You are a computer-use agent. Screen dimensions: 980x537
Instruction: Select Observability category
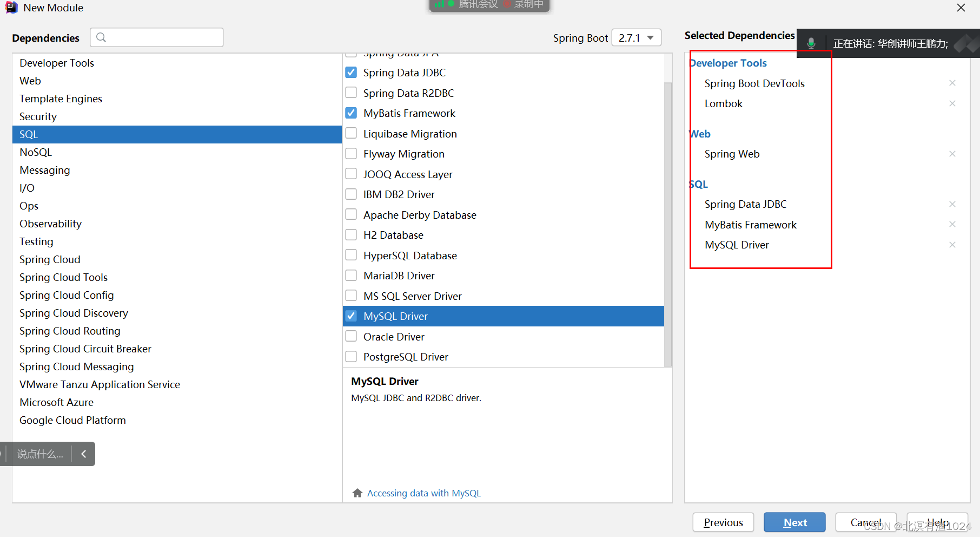(x=177, y=224)
